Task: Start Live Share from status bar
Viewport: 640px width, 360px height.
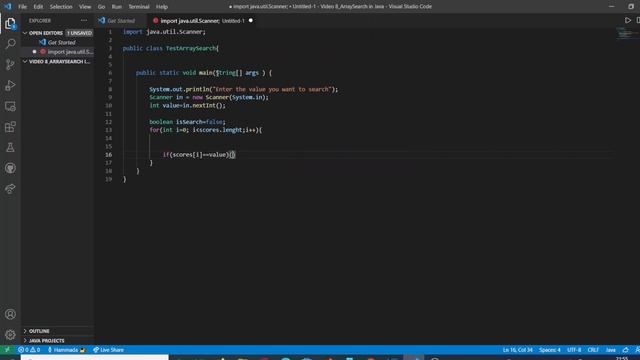Action: 108,350
